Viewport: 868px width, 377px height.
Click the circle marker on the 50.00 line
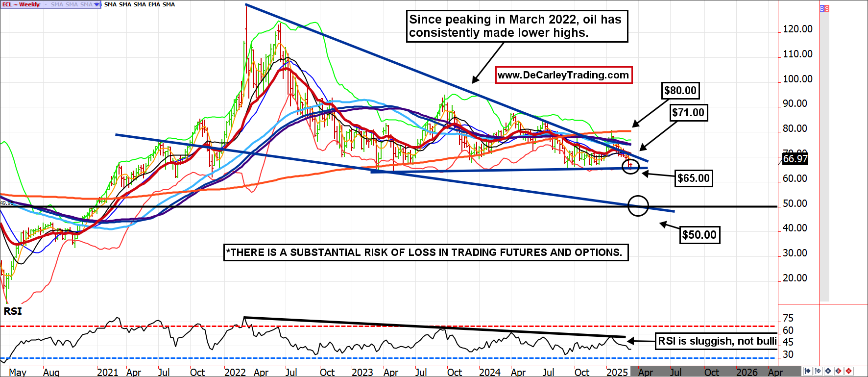tap(638, 205)
